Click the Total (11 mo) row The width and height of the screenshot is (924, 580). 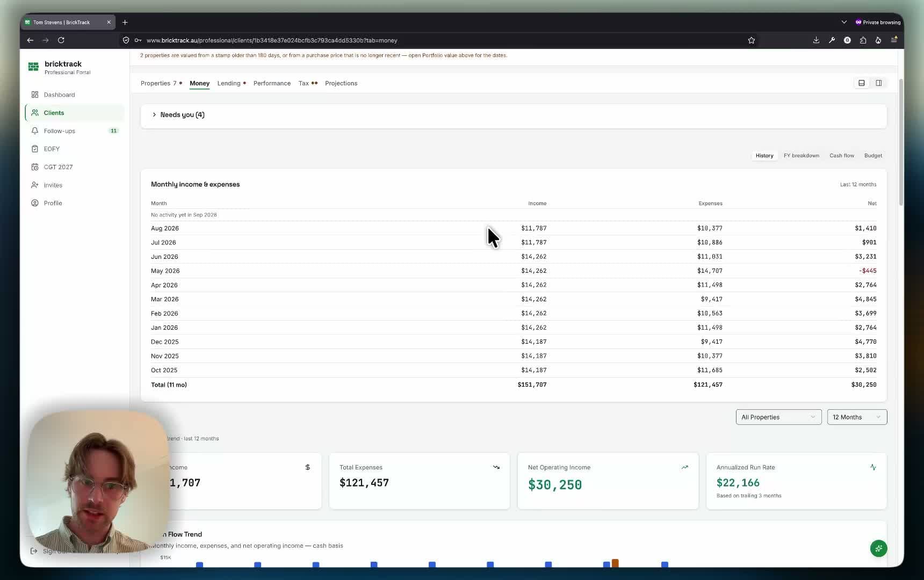[x=514, y=385]
